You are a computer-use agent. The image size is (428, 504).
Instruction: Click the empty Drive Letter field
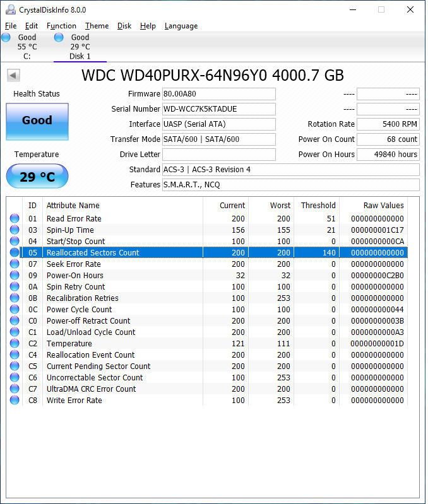click(218, 155)
